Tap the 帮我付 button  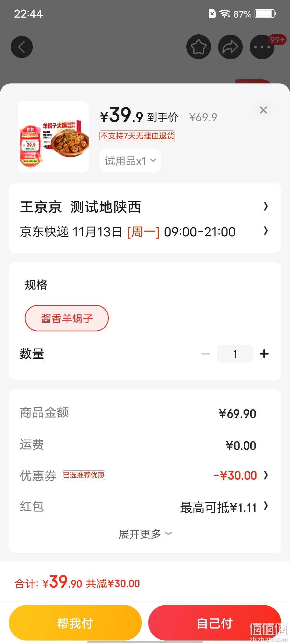(75, 623)
